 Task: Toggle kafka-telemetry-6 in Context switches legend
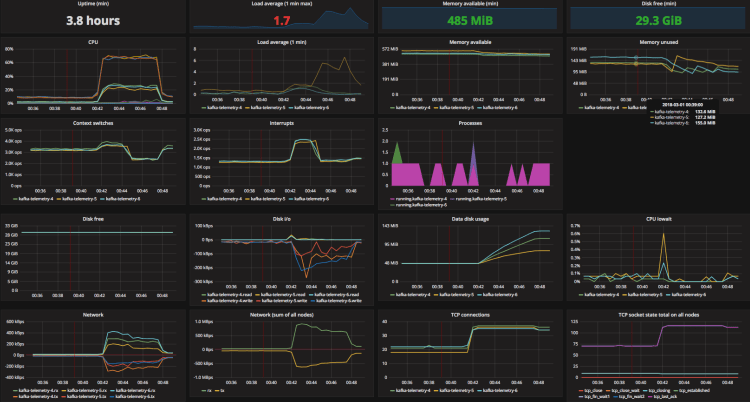122,199
